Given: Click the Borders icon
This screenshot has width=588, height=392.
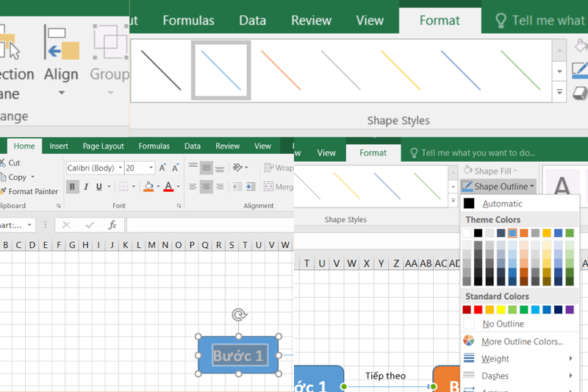Looking at the screenshot, I should [x=123, y=186].
